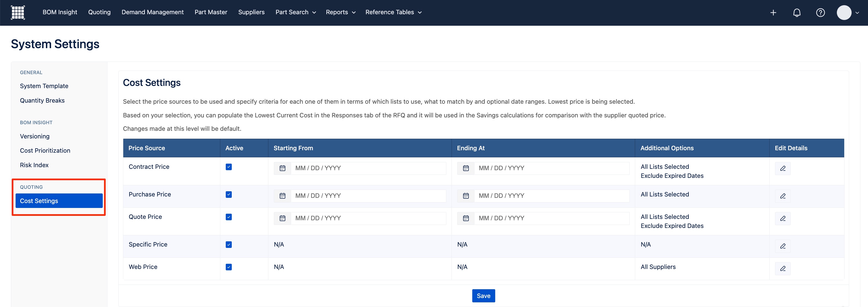
Task: Expand the Reference Tables dropdown menu
Action: [x=394, y=12]
